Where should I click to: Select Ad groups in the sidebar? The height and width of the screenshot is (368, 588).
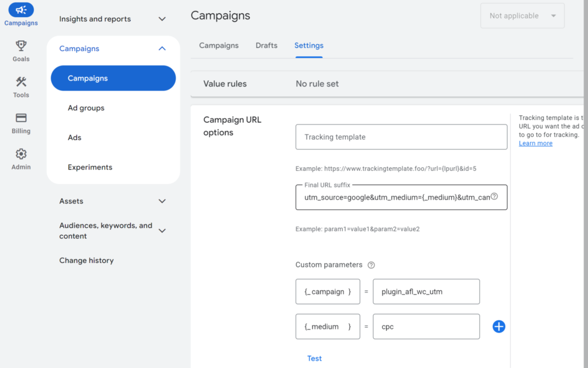tap(86, 108)
